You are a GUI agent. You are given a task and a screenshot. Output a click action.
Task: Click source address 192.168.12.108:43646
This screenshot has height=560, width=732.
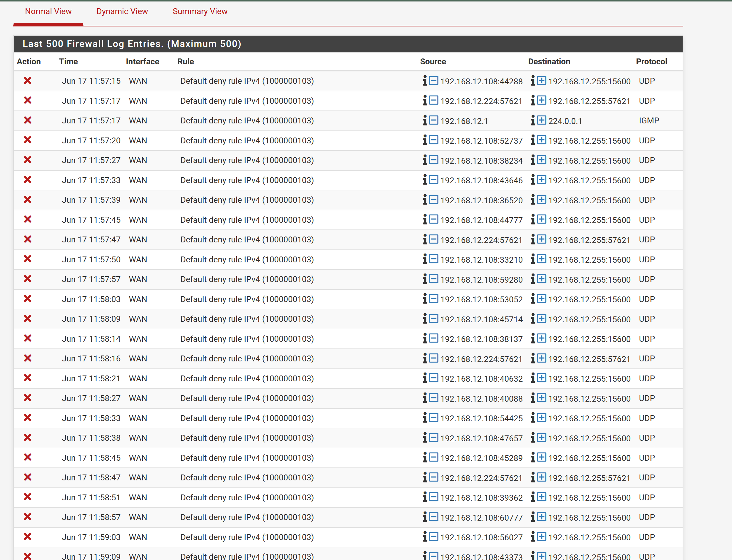481,180
